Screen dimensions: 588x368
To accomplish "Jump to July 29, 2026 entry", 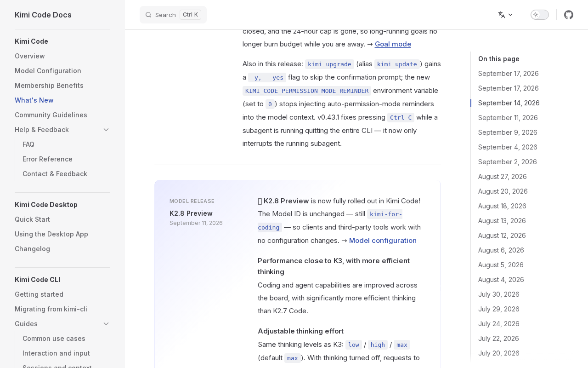I will (499, 309).
